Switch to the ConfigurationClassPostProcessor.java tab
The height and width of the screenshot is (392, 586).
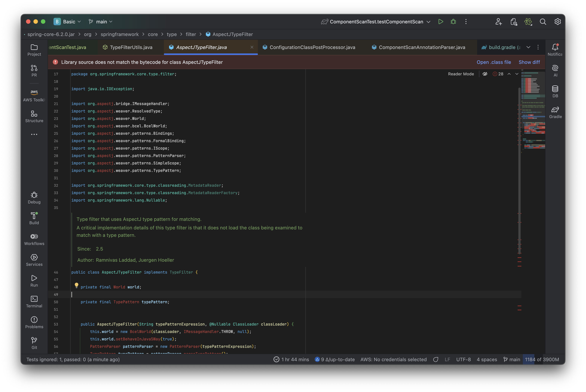coord(312,47)
